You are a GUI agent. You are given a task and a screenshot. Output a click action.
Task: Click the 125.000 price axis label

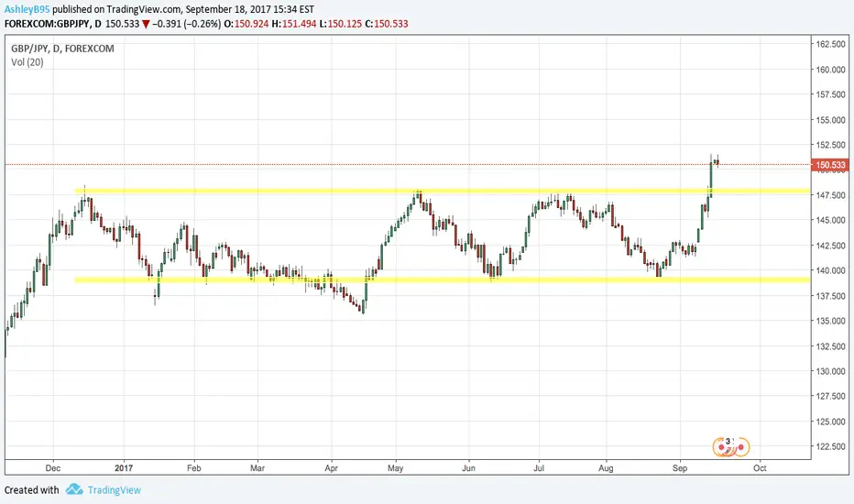coord(830,422)
